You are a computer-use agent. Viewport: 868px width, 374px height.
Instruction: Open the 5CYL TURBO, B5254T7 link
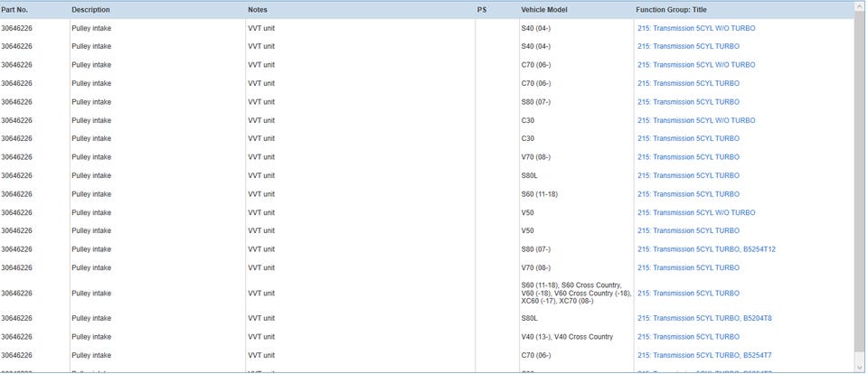(704, 355)
